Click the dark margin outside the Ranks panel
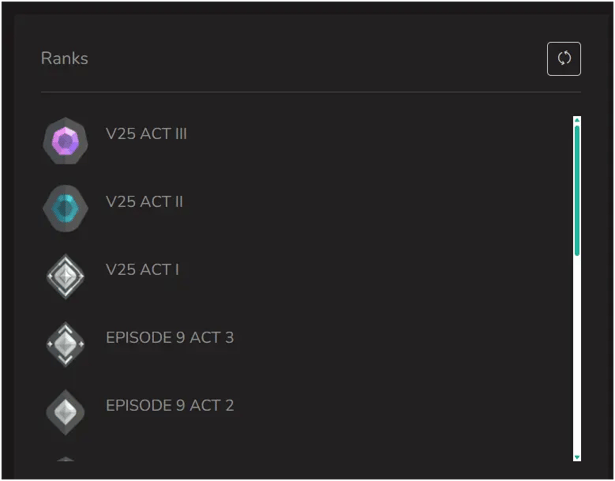The width and height of the screenshot is (615, 481). [7, 240]
